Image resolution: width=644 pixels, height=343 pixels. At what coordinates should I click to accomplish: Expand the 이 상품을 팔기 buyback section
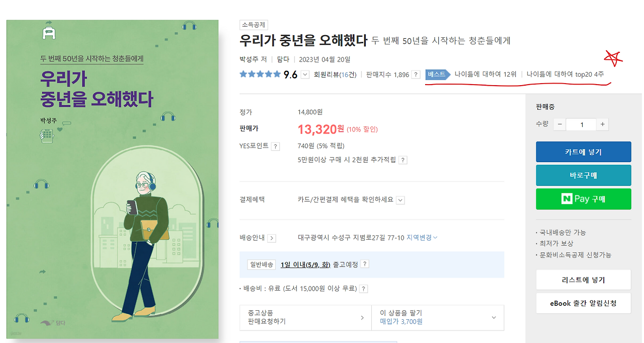[437, 317]
